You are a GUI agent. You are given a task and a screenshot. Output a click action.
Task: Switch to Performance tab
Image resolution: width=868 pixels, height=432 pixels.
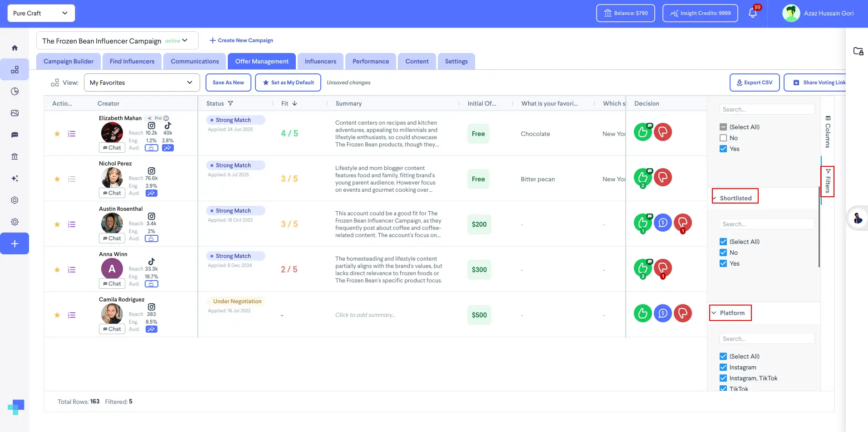pos(371,61)
